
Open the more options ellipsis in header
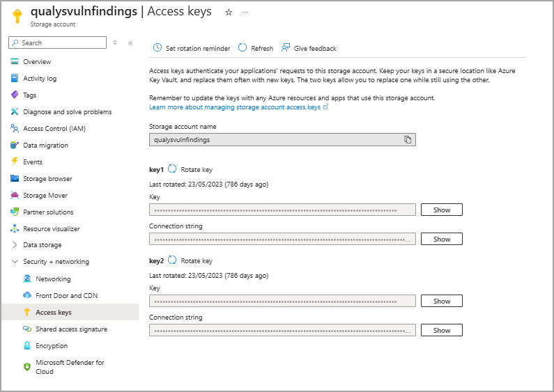click(245, 13)
